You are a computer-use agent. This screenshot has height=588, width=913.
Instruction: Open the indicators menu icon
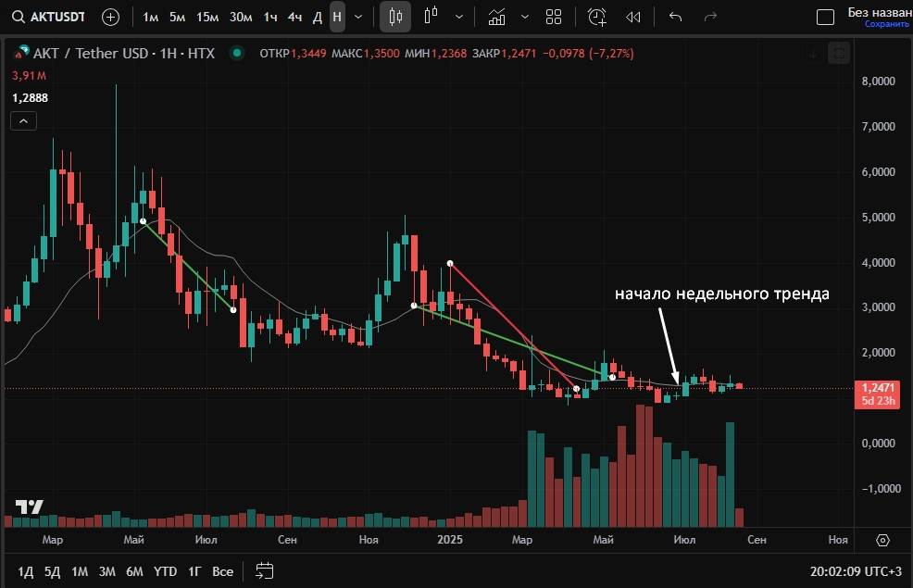[497, 17]
